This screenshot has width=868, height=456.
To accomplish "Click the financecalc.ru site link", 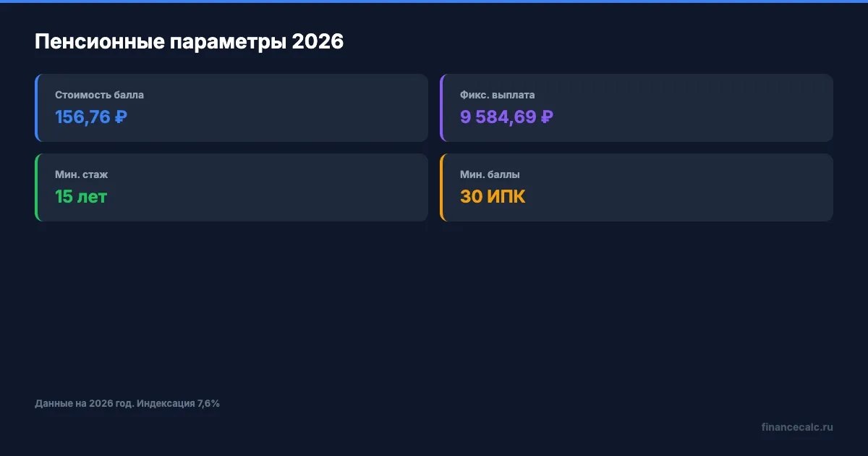I will [x=796, y=427].
